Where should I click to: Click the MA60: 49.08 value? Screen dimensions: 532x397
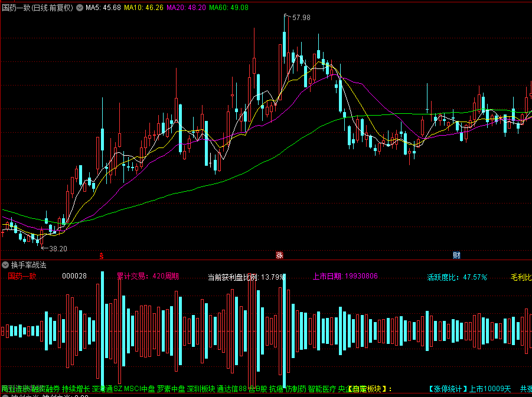tap(229, 8)
